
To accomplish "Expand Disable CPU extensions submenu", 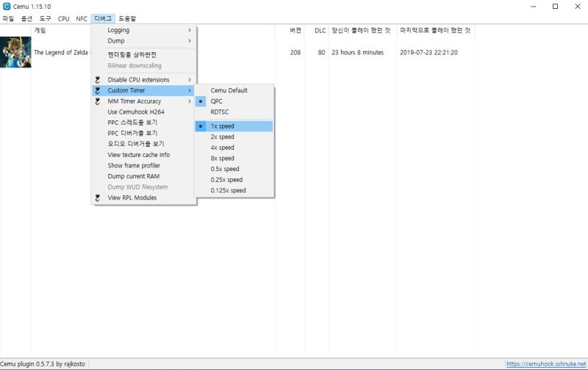I will [143, 80].
